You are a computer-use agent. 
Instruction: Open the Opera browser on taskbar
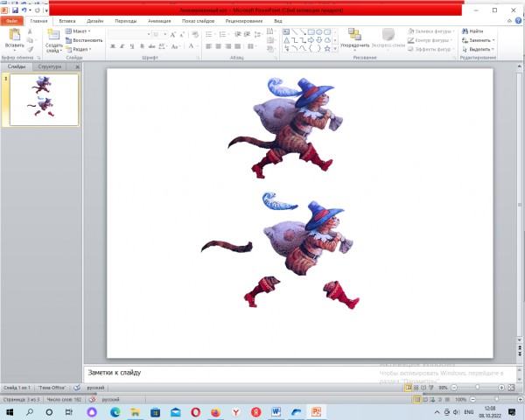click(196, 412)
